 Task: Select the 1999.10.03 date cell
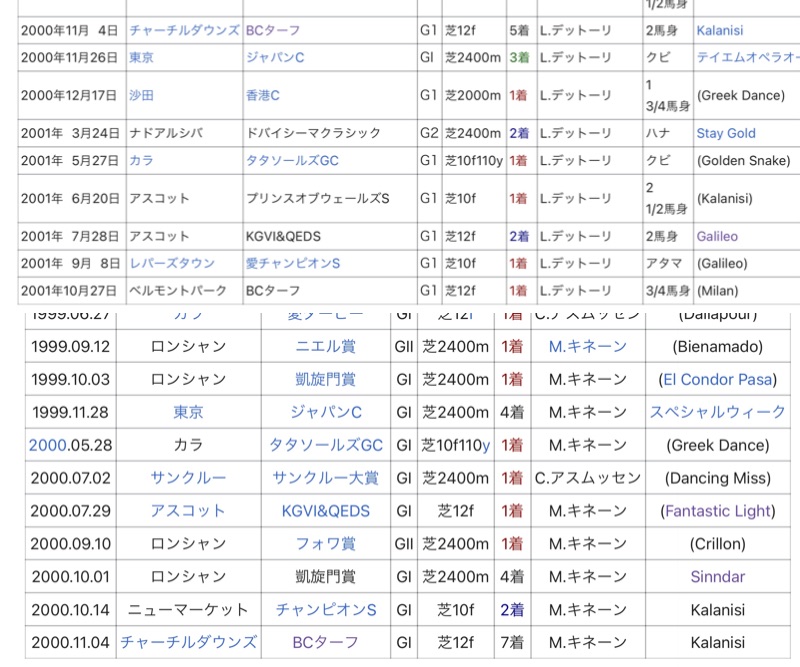(x=70, y=380)
